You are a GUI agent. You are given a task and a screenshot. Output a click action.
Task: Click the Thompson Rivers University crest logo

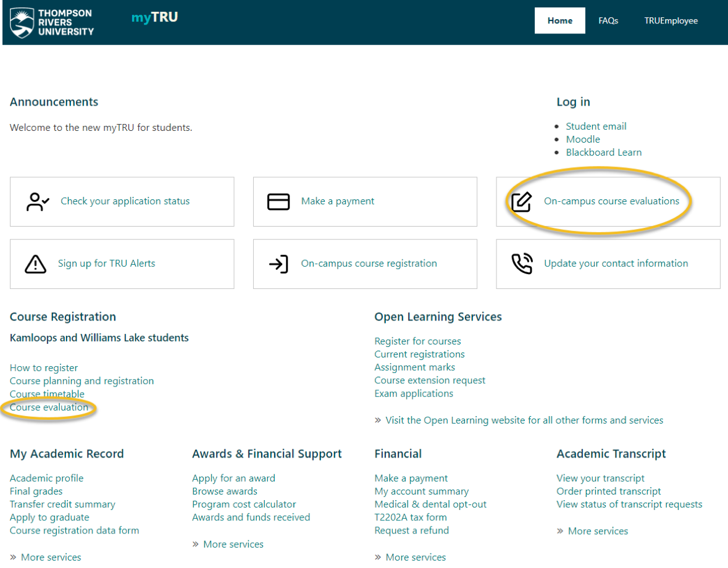22,22
